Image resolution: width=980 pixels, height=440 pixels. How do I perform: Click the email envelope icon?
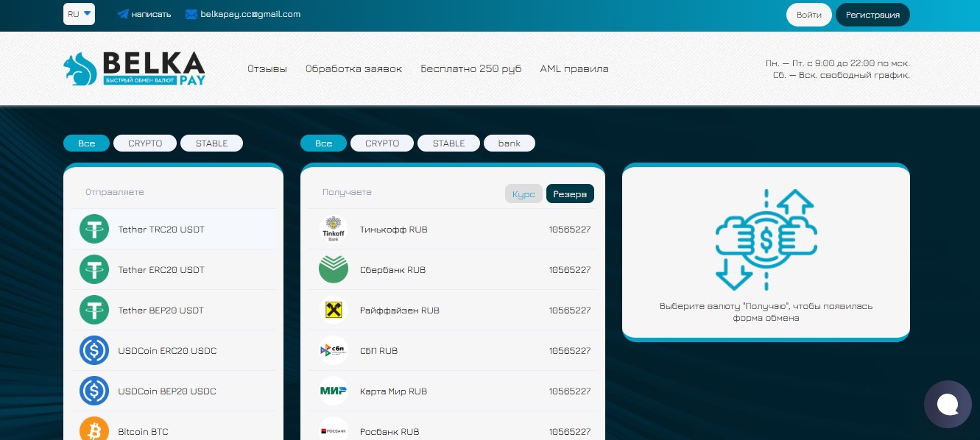(x=191, y=14)
